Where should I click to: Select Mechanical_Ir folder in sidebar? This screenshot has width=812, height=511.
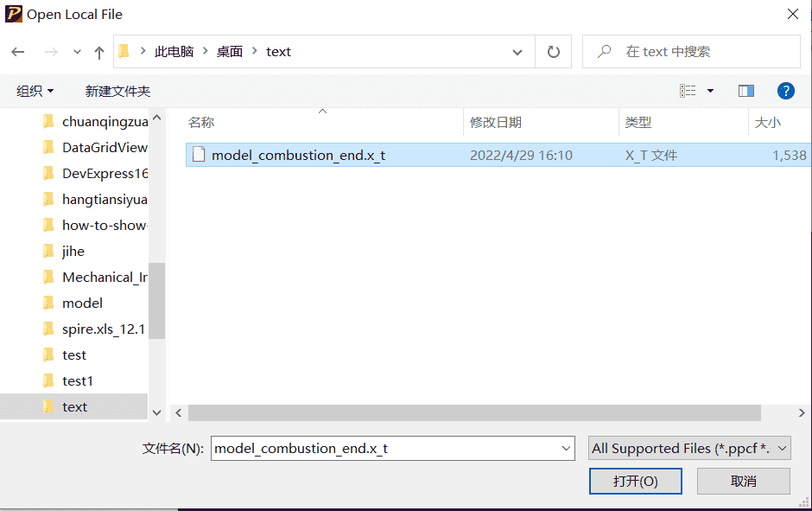[96, 278]
